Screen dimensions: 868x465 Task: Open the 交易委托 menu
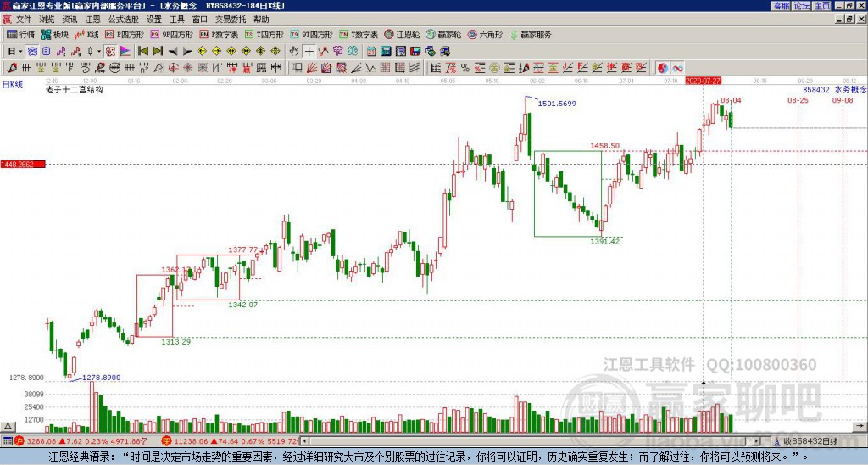231,20
